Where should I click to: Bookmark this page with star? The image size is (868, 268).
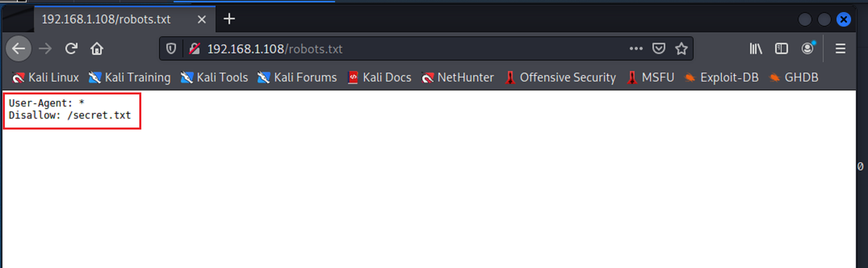coord(681,49)
